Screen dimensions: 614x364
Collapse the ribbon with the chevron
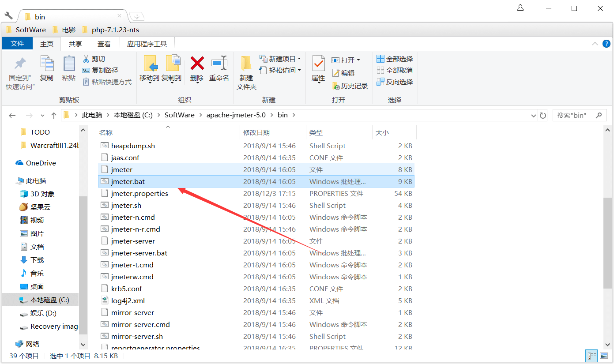[x=595, y=44]
